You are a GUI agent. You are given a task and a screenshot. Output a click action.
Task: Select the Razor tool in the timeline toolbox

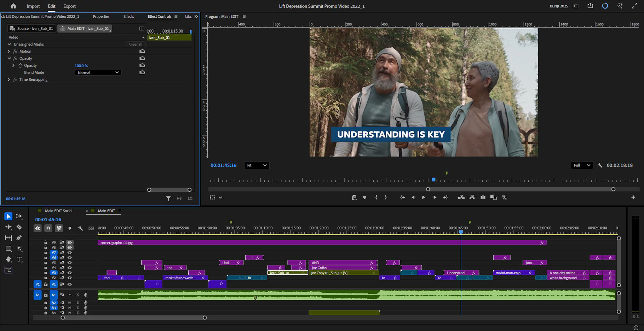(19, 227)
